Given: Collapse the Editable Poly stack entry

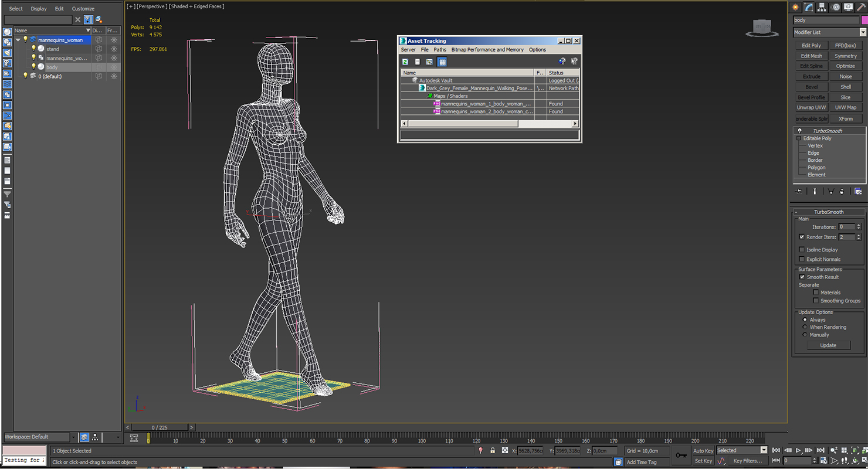Looking at the screenshot, I should pyautogui.click(x=798, y=138).
